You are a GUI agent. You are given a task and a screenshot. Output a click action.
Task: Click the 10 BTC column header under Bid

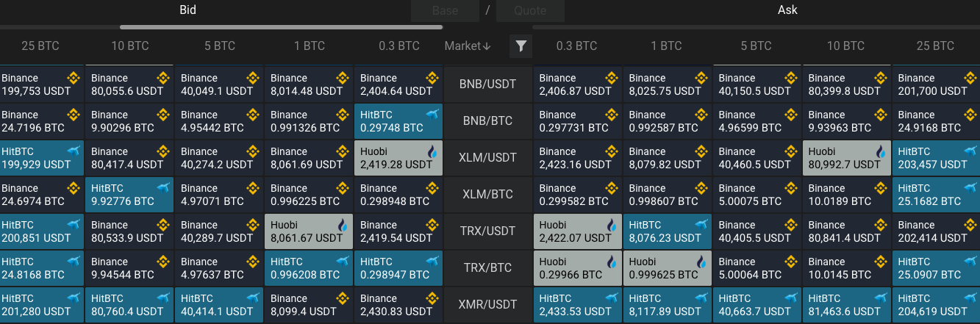coord(130,46)
